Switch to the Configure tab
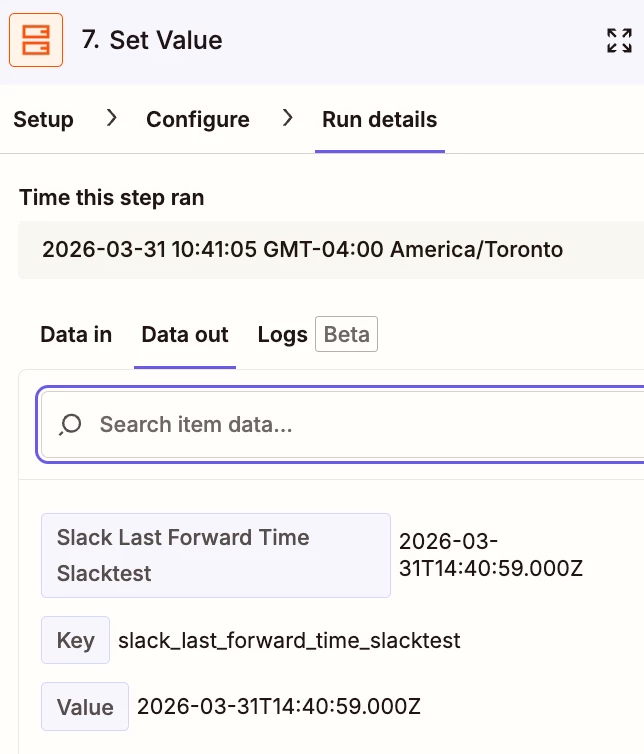The width and height of the screenshot is (644, 754). [198, 119]
